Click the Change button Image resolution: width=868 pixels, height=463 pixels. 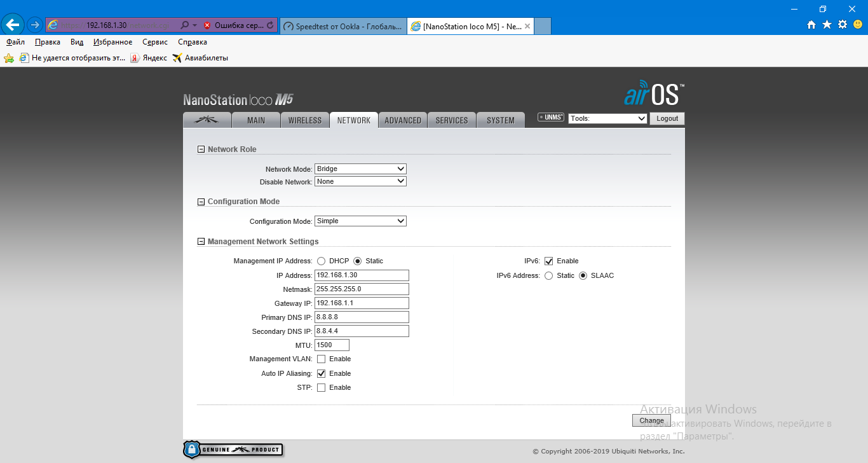coord(651,420)
